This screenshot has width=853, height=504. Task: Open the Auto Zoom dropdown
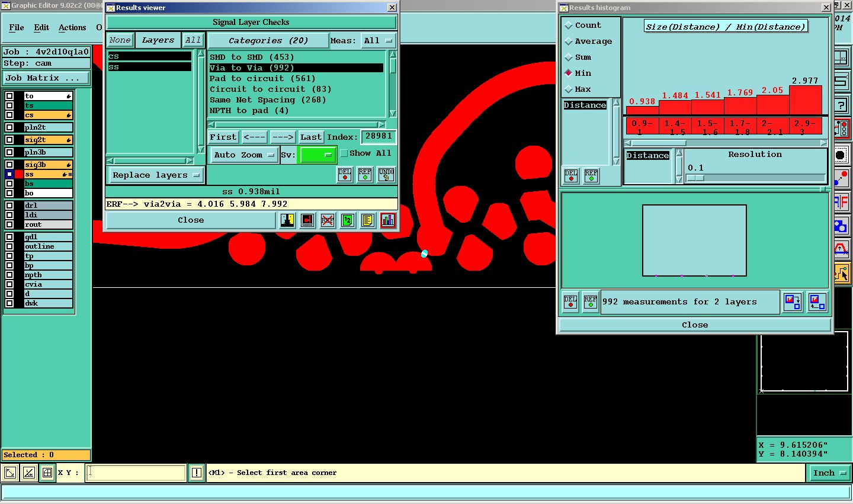244,155
